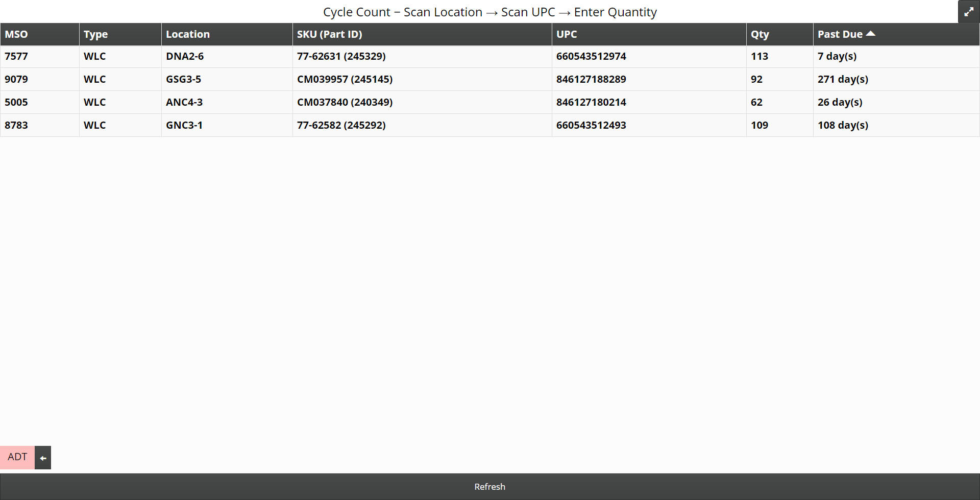Viewport: 980px width, 500px height.
Task: Click WLC type in row 5005
Action: click(120, 102)
